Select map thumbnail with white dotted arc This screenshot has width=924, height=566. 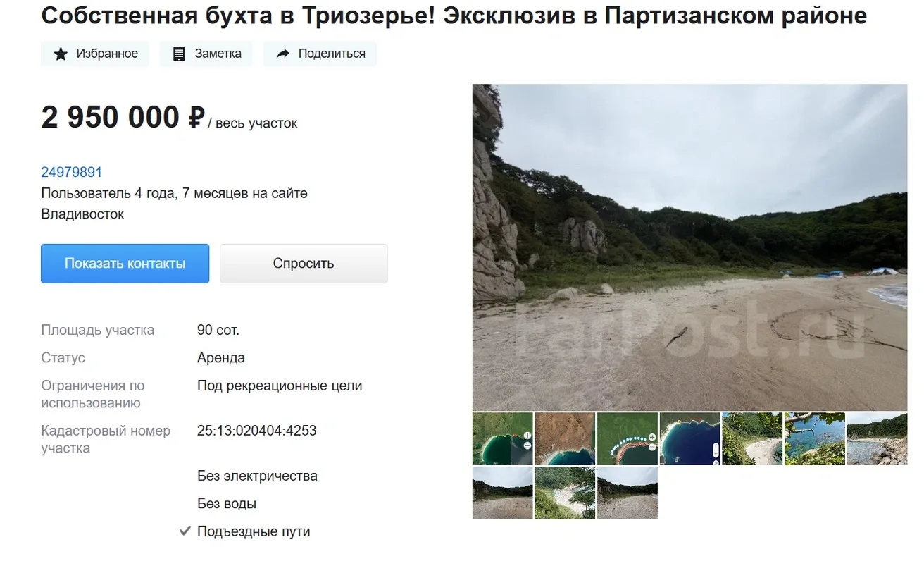(x=627, y=438)
